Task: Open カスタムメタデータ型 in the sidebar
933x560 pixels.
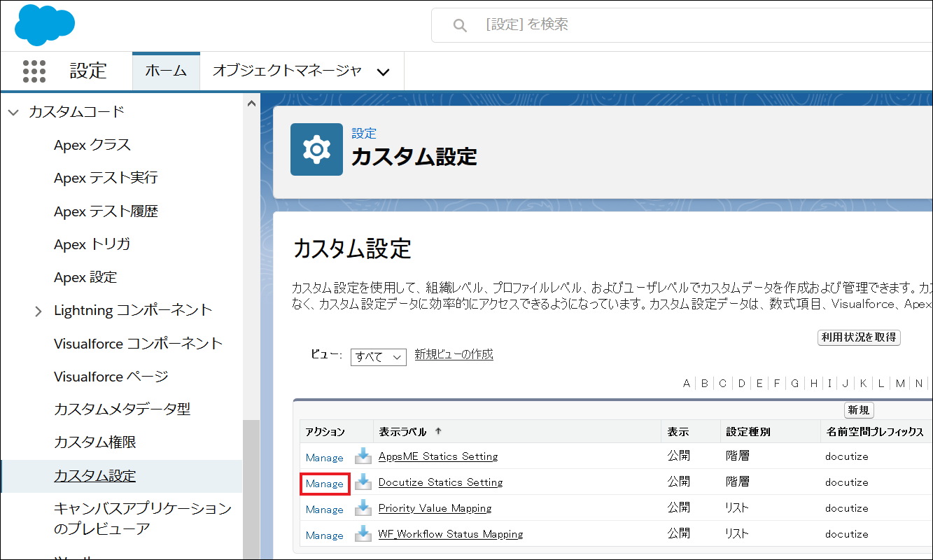Action: tap(122, 409)
